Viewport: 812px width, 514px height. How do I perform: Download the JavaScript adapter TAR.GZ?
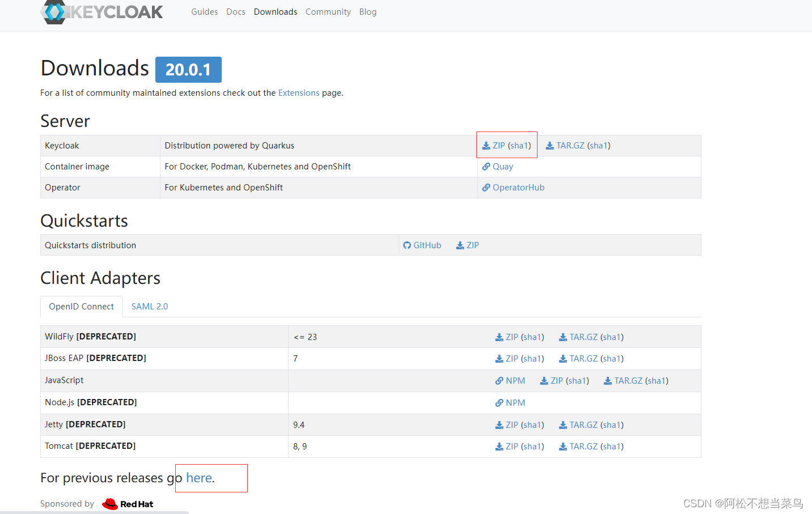pyautogui.click(x=628, y=381)
